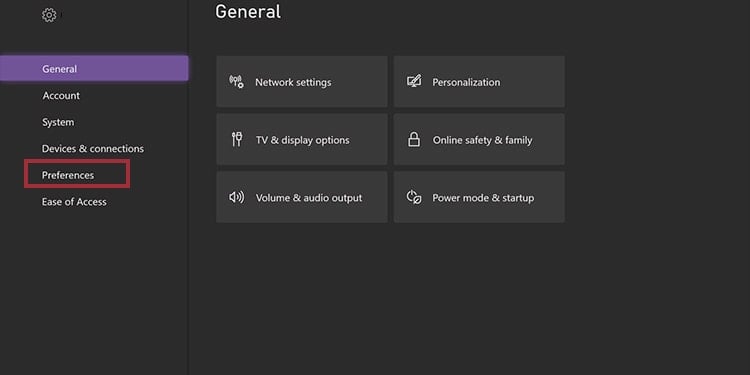This screenshot has width=750, height=375.
Task: Open Power mode & startup tile
Action: click(479, 197)
